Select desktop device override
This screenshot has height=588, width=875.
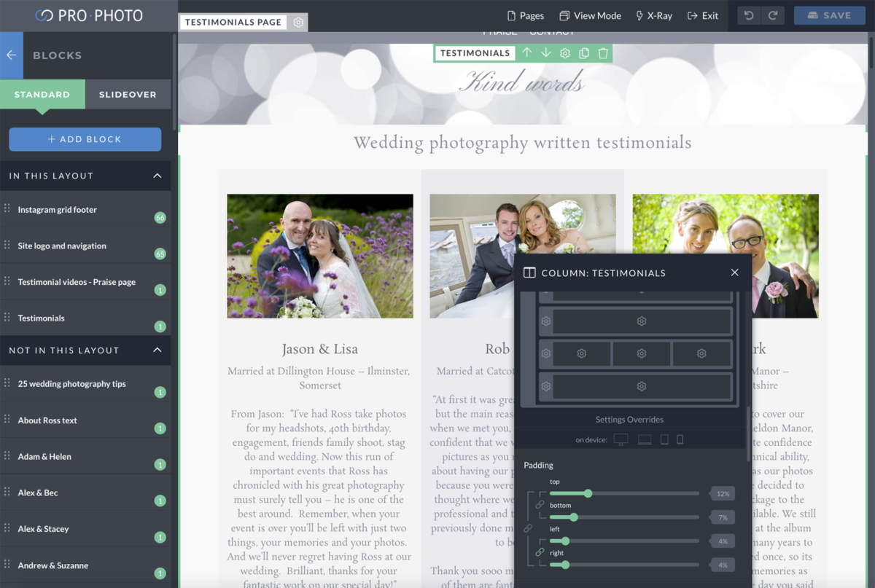[x=621, y=439]
